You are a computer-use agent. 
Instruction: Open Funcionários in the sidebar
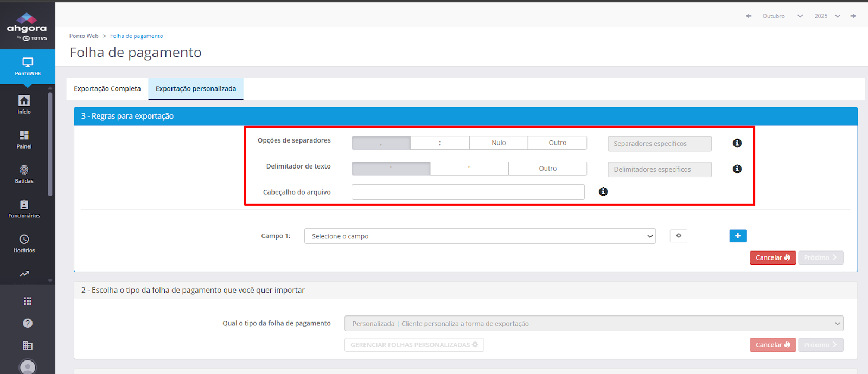coord(24,209)
